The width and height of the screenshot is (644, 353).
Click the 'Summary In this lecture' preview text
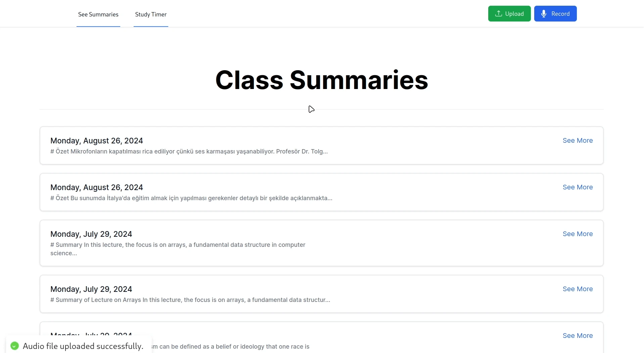[x=178, y=249]
